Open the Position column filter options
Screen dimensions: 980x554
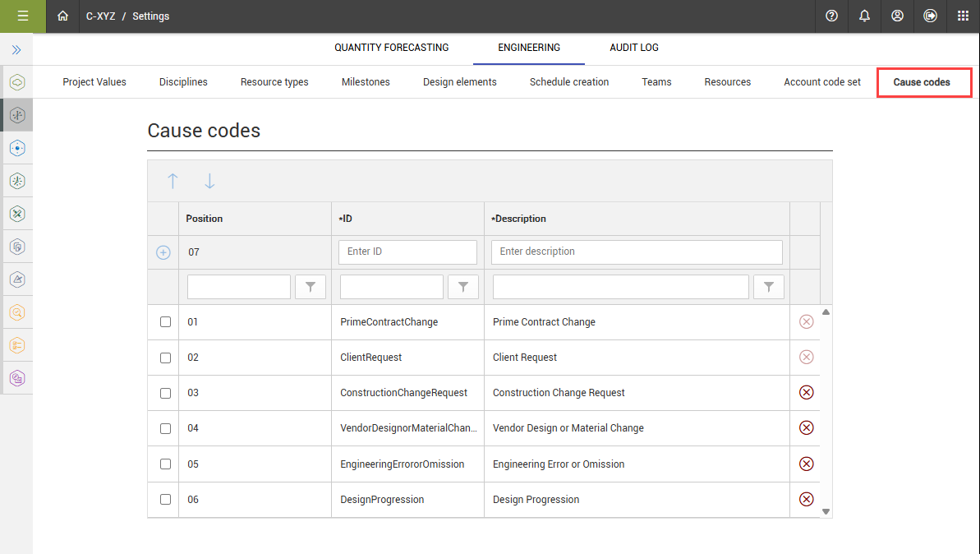311,287
